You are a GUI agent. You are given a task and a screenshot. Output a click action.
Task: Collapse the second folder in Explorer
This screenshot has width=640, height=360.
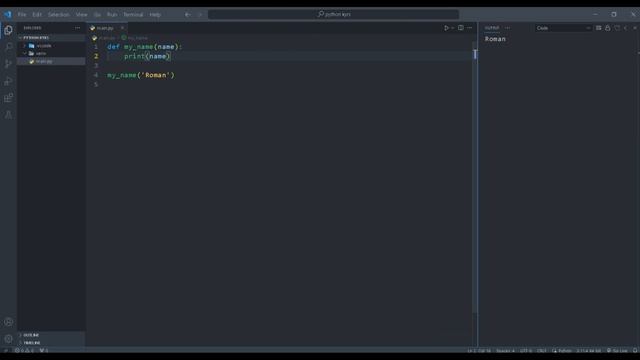pos(51,53)
